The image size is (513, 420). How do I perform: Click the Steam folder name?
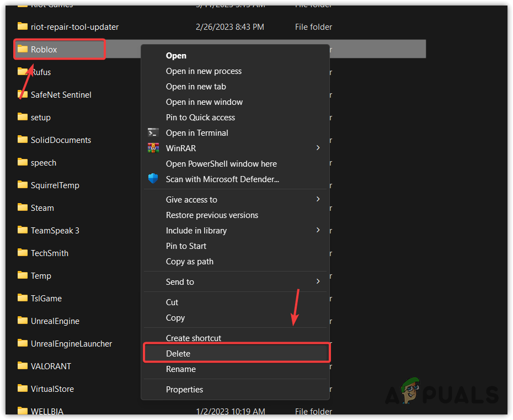(42, 208)
